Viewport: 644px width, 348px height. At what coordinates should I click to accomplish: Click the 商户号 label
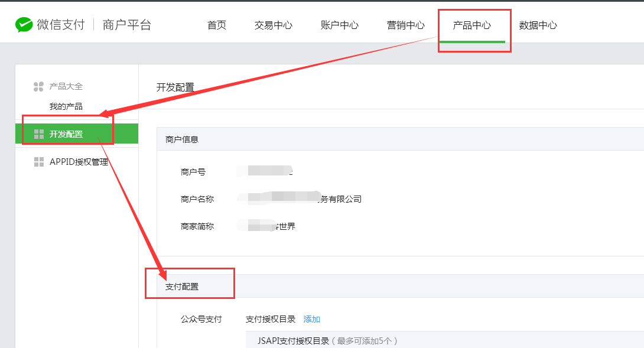[193, 172]
